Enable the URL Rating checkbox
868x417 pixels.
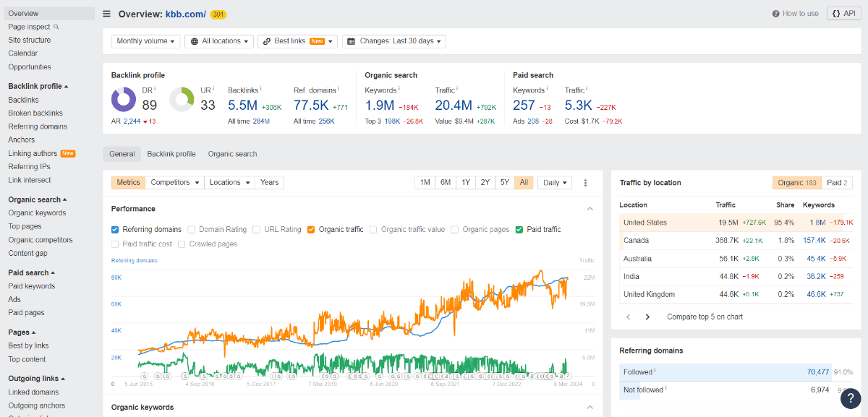click(x=257, y=229)
